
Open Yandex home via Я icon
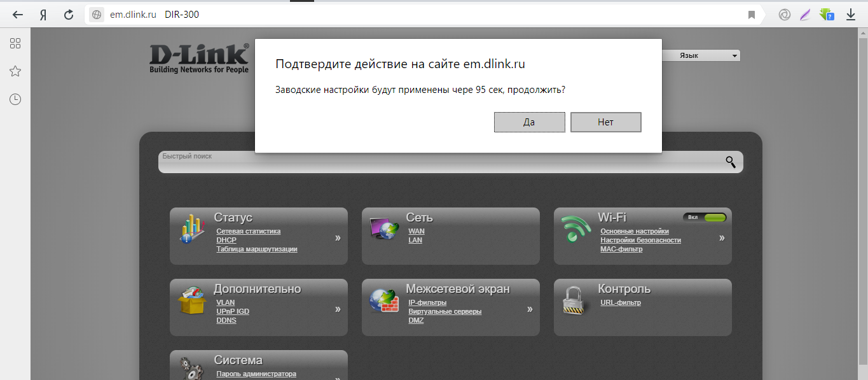point(43,15)
